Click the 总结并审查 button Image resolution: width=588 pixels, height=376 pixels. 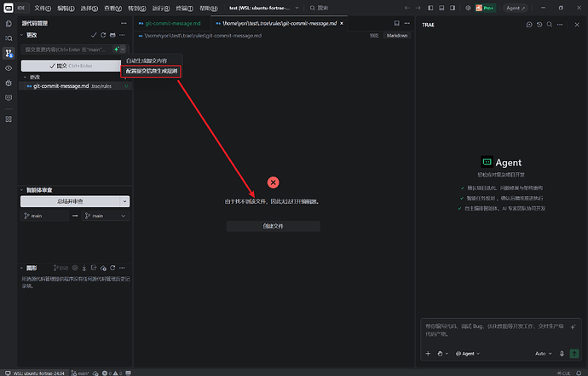[70, 201]
